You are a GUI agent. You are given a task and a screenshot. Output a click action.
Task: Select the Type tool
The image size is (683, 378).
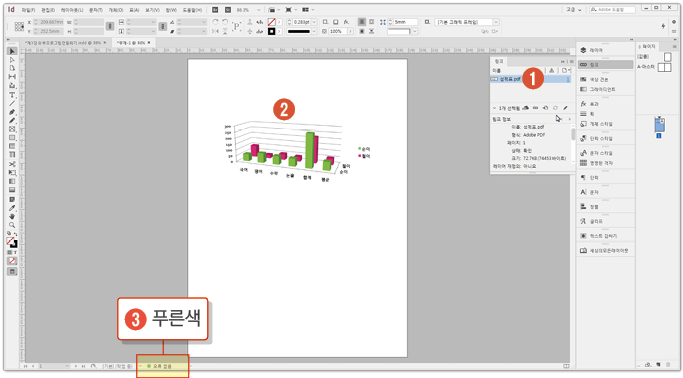tap(12, 94)
